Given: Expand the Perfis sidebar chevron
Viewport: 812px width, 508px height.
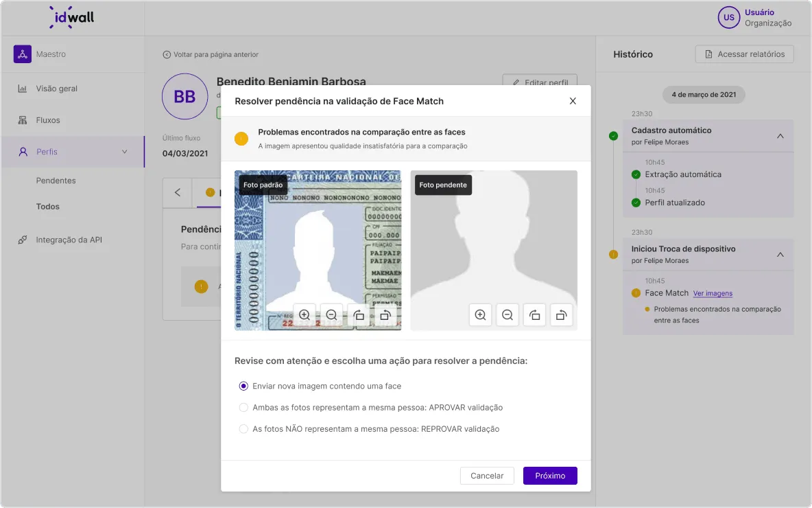Looking at the screenshot, I should pyautogui.click(x=124, y=152).
